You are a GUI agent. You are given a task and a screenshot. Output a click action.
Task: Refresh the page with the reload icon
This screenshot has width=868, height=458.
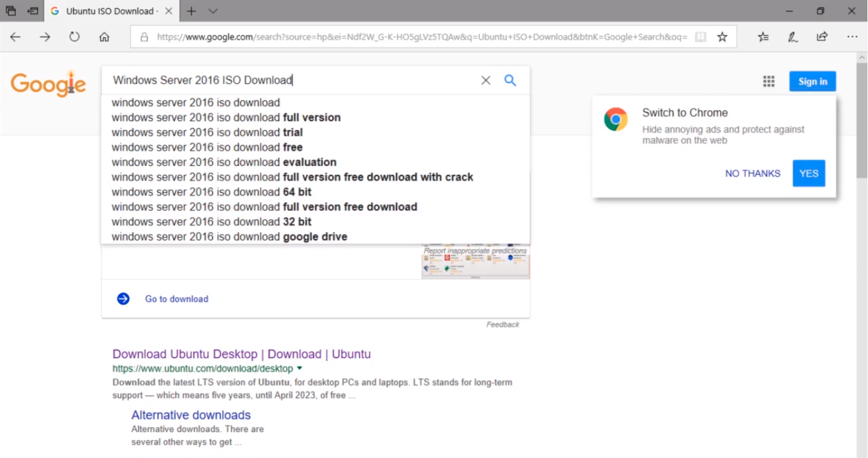pos(74,37)
